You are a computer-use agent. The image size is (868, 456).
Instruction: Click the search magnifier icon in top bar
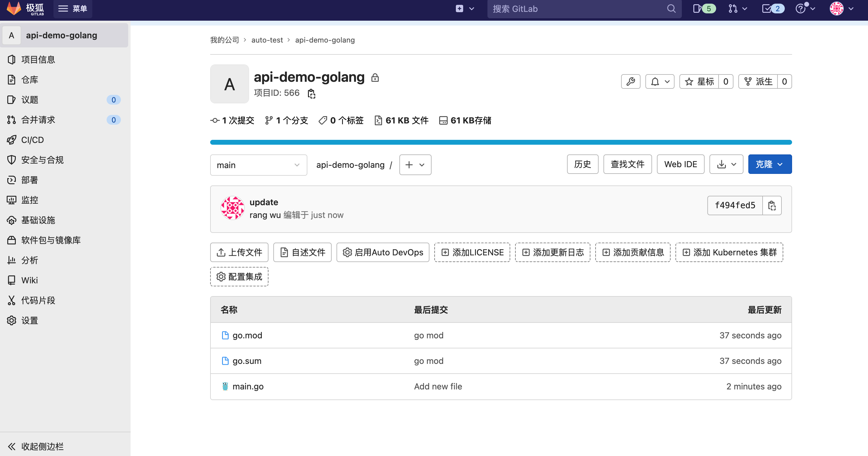[671, 9]
